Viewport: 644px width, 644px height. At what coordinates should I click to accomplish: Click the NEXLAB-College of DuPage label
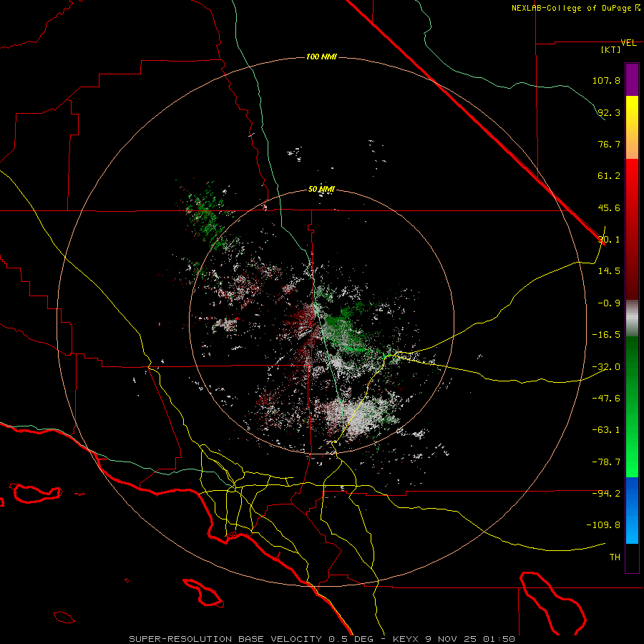coord(571,8)
